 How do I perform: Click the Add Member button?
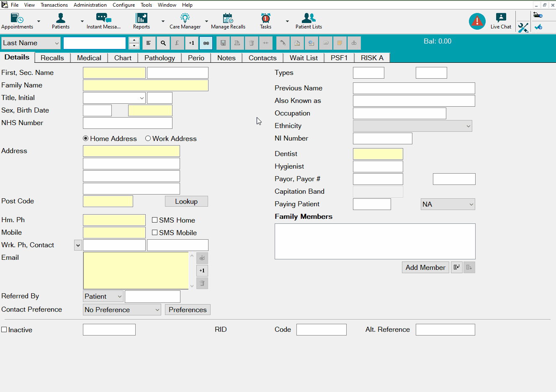pos(425,267)
